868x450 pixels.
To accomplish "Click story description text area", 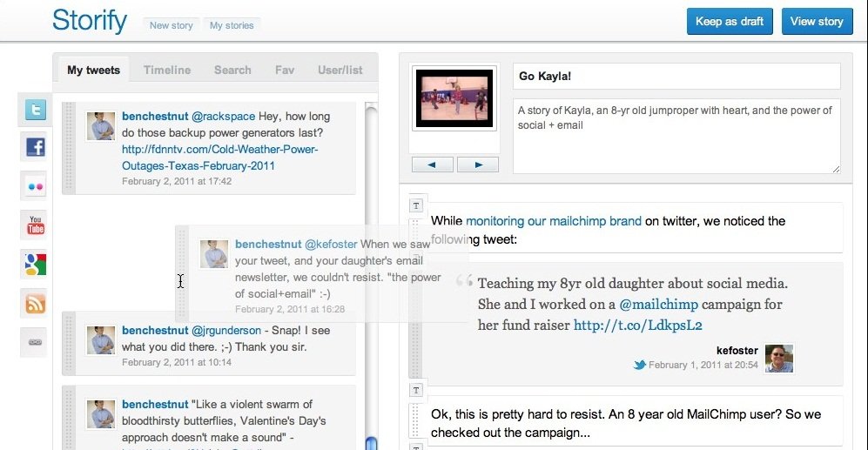I will (676, 136).
